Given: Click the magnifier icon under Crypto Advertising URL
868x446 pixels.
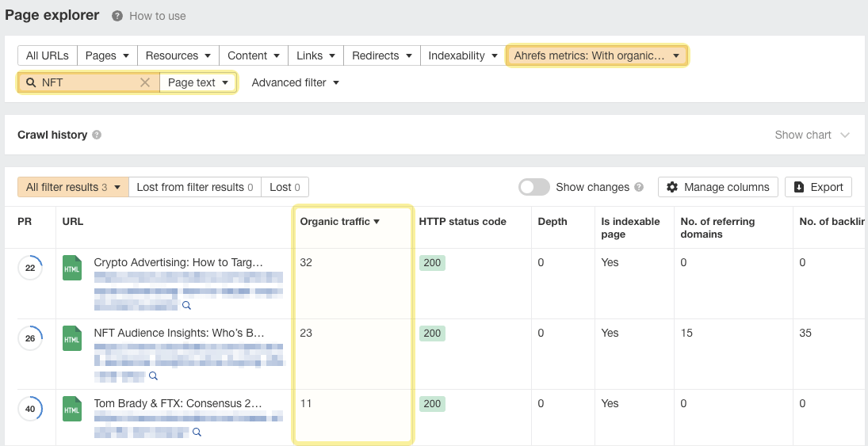Looking at the screenshot, I should coord(186,305).
